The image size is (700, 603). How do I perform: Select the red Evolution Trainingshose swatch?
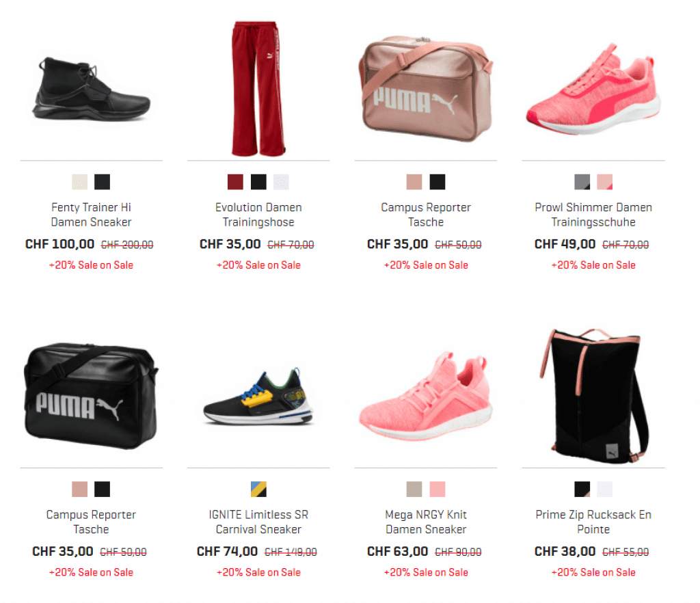pos(235,182)
